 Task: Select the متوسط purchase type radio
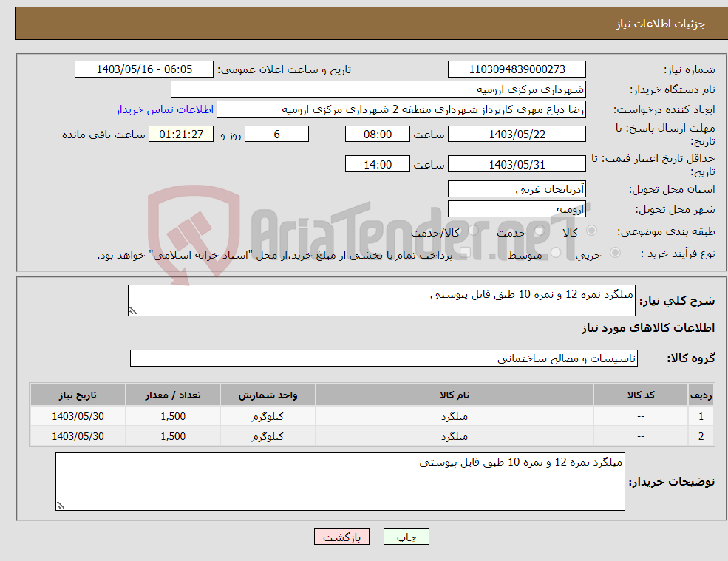point(556,253)
